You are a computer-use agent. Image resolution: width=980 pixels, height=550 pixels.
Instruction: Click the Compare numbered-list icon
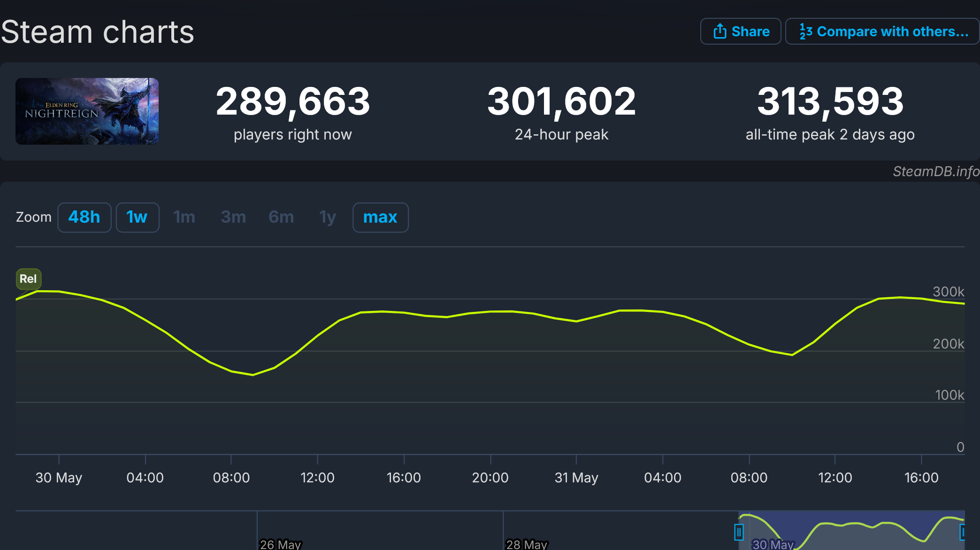pyautogui.click(x=805, y=31)
